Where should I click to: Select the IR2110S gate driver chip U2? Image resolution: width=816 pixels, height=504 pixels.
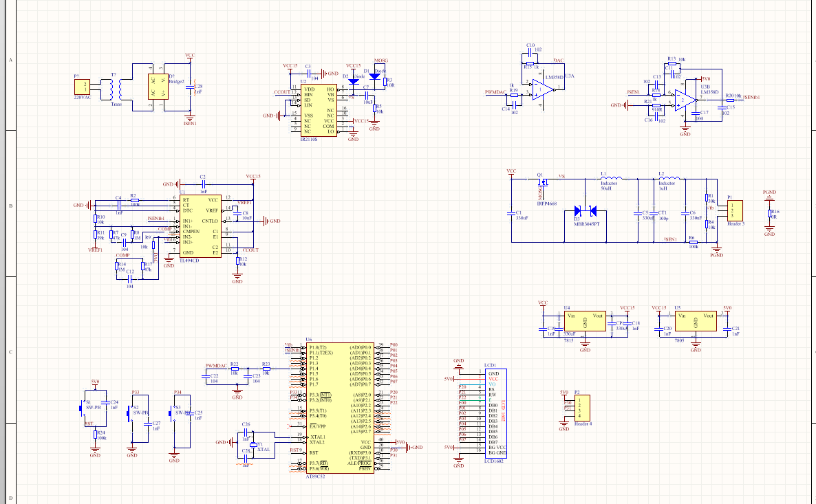click(x=319, y=110)
